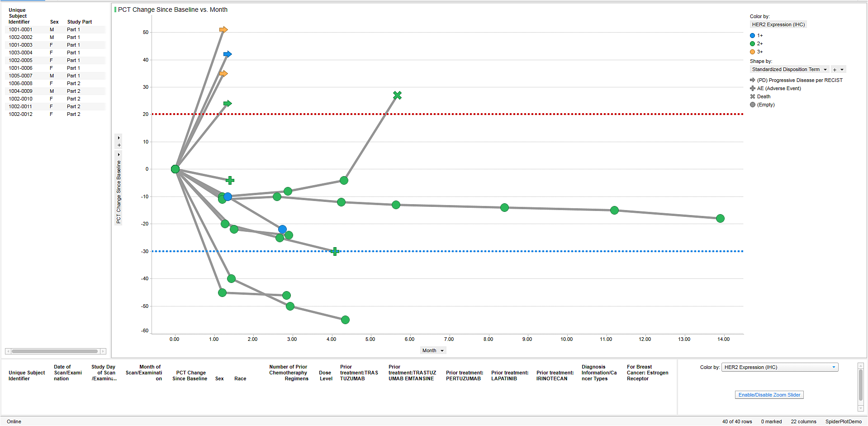868x426 pixels.
Task: Click the 1+ HER2 expression legend entry
Action: 759,36
